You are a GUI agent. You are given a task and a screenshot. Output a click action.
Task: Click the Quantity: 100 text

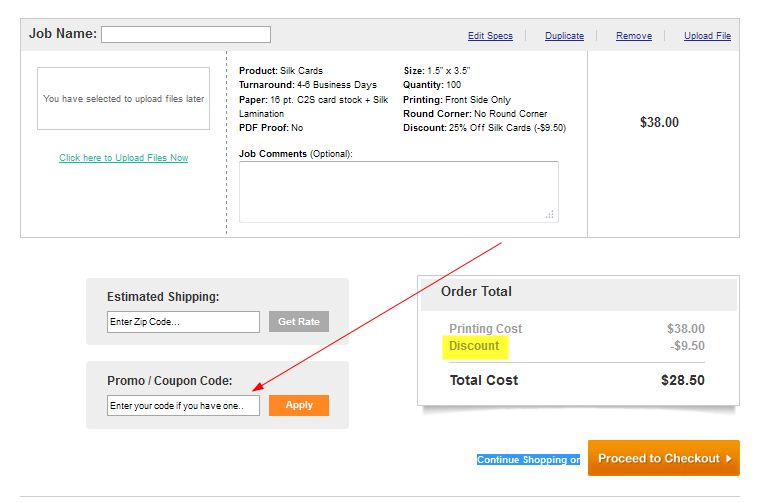tap(432, 85)
